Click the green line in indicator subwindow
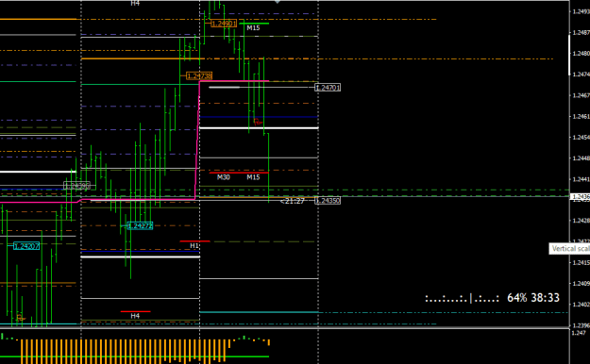 click(135, 356)
